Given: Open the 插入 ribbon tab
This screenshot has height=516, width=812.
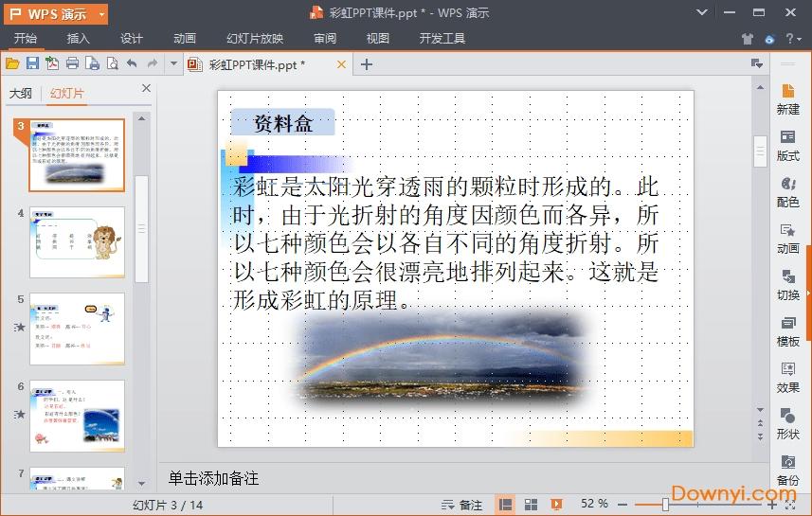Looking at the screenshot, I should coord(79,38).
